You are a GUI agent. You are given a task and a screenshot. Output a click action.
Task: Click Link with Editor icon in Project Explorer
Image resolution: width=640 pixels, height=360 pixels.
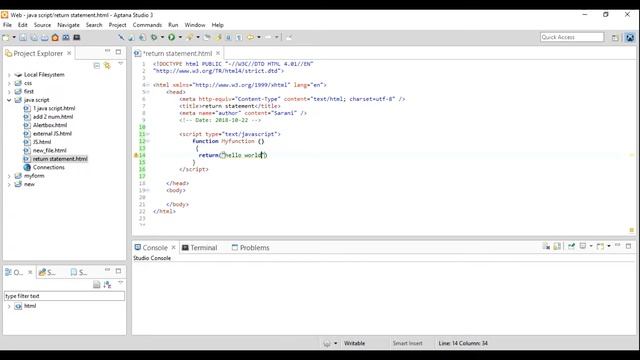107,66
